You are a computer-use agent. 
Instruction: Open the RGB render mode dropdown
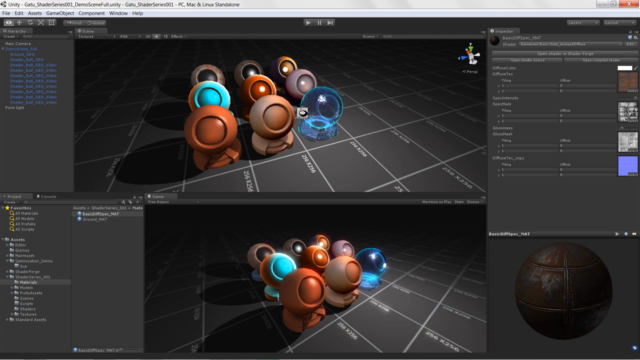[x=130, y=36]
